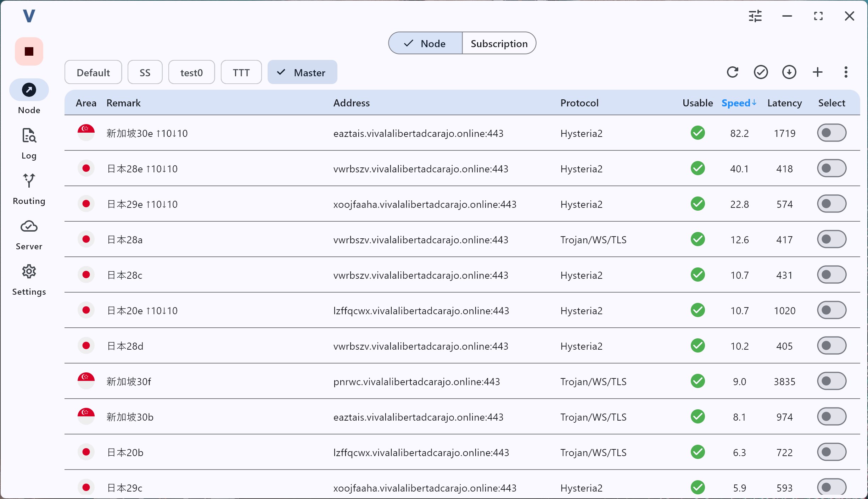Toggle select switch for 新加坡30e node
Image resolution: width=868 pixels, height=499 pixels.
click(x=832, y=133)
